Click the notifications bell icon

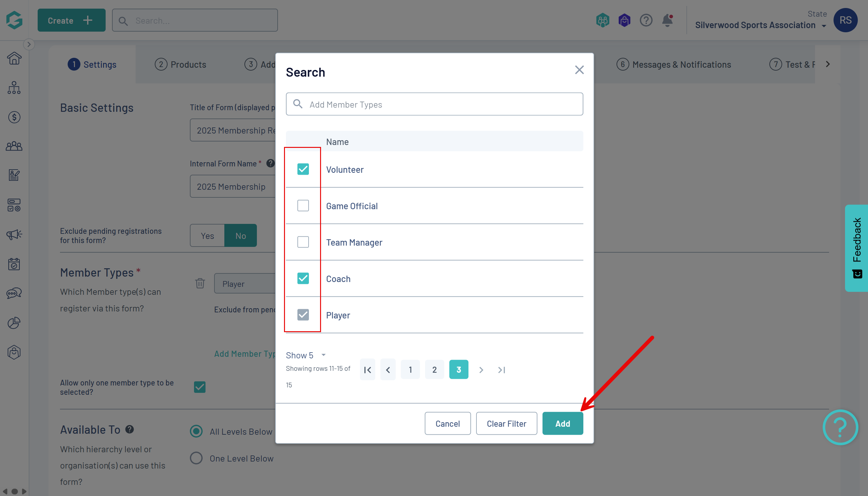[x=667, y=20]
